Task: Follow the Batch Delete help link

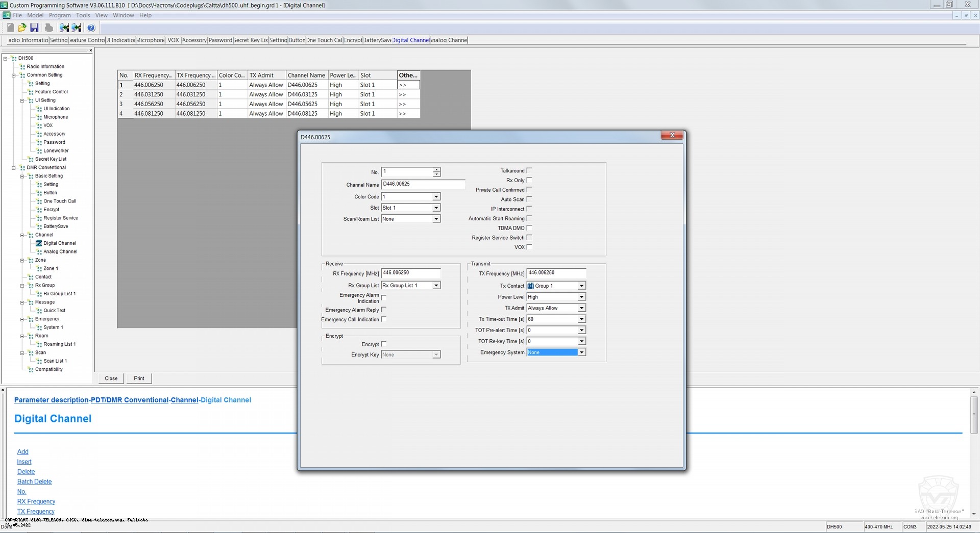Action: pyautogui.click(x=34, y=481)
